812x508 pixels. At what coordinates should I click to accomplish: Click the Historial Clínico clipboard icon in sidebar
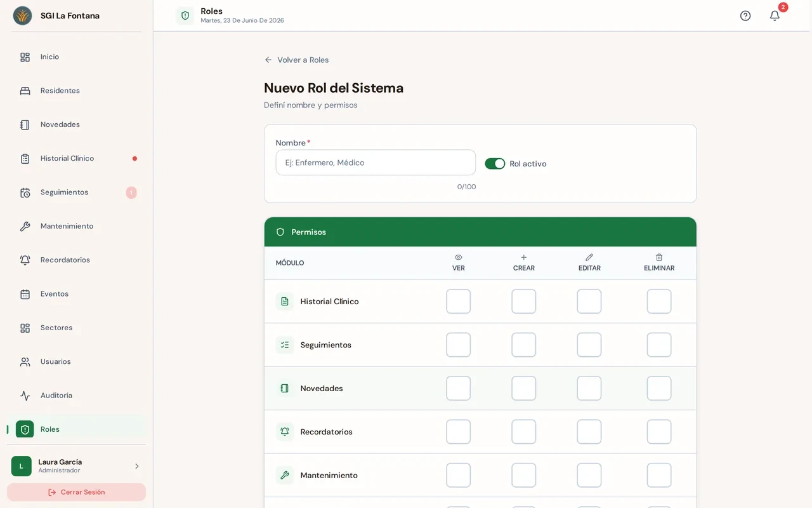tap(25, 159)
